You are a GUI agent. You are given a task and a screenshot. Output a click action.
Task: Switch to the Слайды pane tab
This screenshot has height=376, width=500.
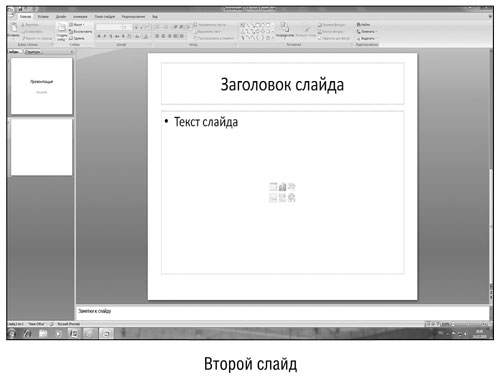tap(14, 52)
